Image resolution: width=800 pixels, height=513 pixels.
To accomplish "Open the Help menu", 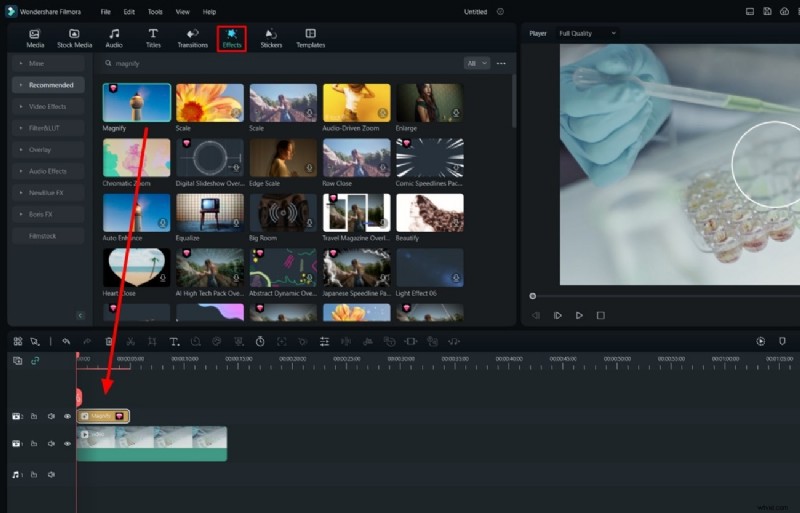I will 209,12.
